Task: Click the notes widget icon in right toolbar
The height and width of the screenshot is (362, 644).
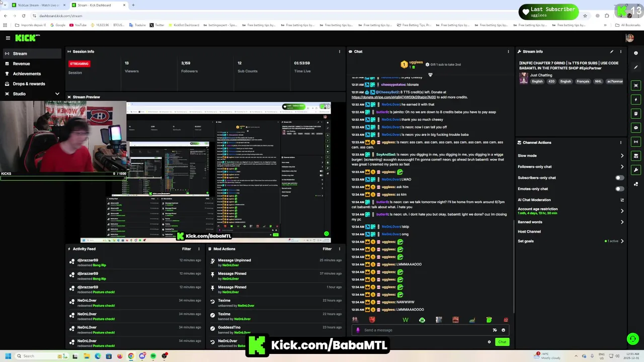Action: click(x=636, y=114)
